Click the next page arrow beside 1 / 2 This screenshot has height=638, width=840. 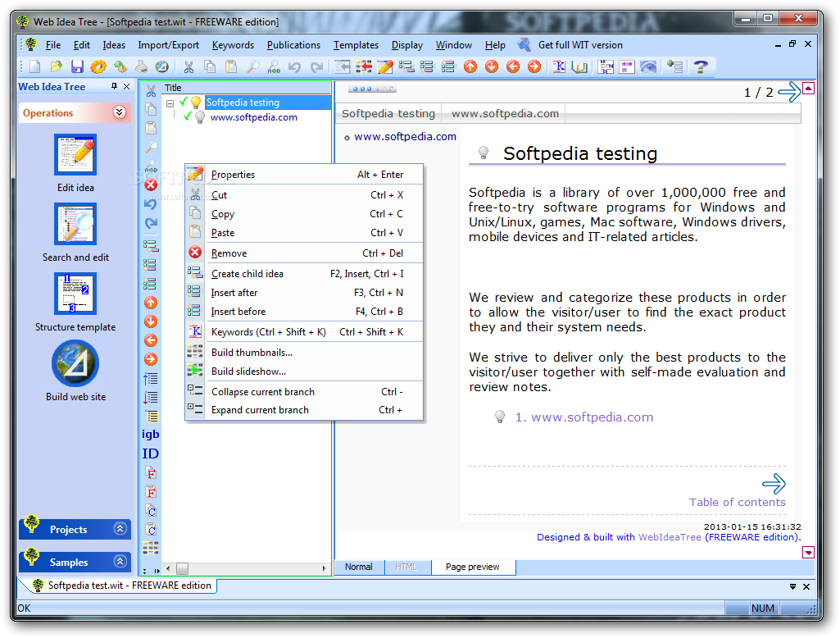788,92
